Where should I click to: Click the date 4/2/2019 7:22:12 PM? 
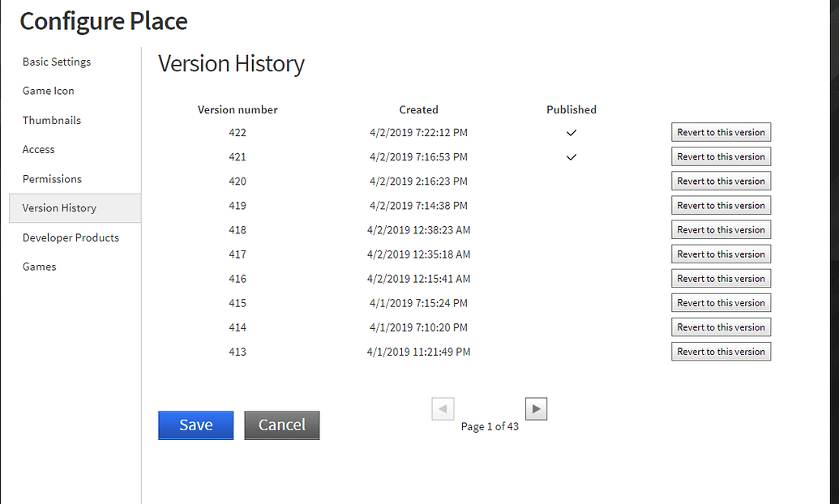click(x=418, y=133)
